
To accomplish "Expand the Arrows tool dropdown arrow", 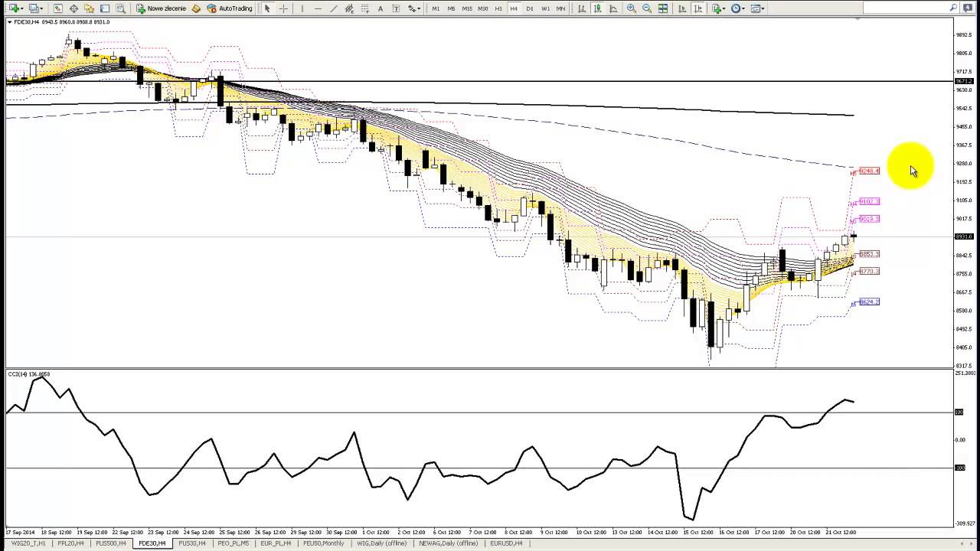I will point(420,8).
